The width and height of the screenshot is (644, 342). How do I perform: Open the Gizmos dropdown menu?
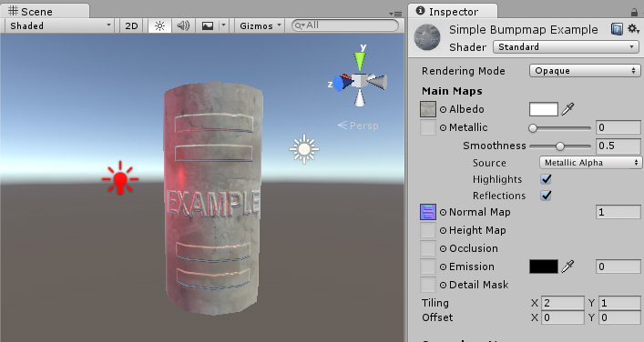click(261, 25)
